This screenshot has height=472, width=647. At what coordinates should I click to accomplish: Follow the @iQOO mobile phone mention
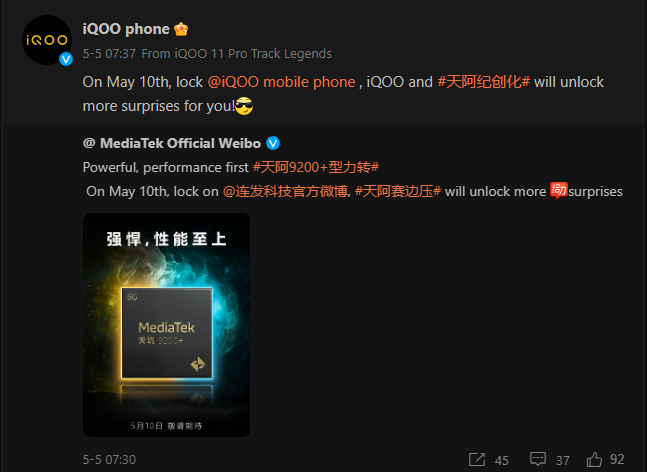tap(281, 82)
